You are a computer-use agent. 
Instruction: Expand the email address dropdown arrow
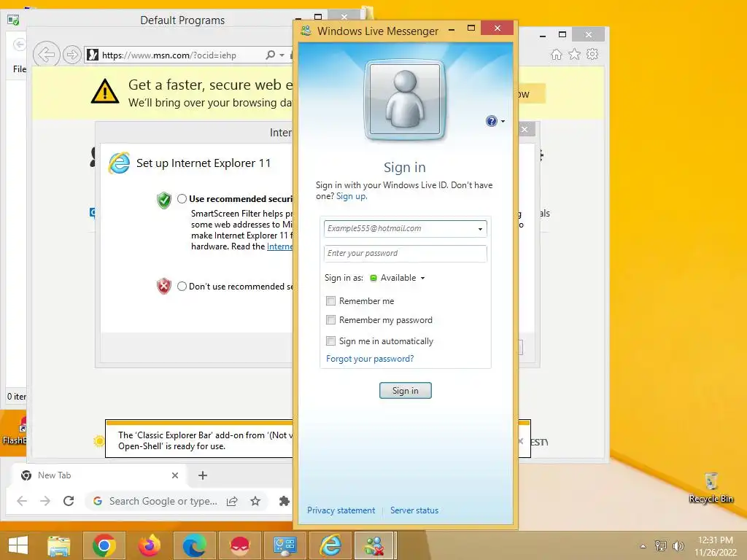[480, 229]
